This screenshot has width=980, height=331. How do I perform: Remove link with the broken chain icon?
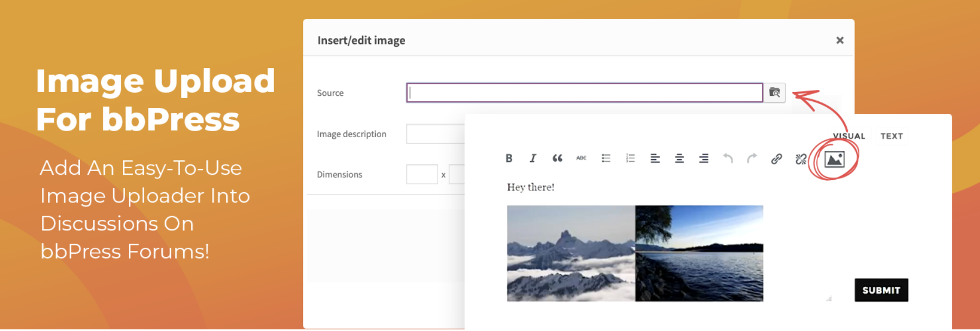point(801,158)
